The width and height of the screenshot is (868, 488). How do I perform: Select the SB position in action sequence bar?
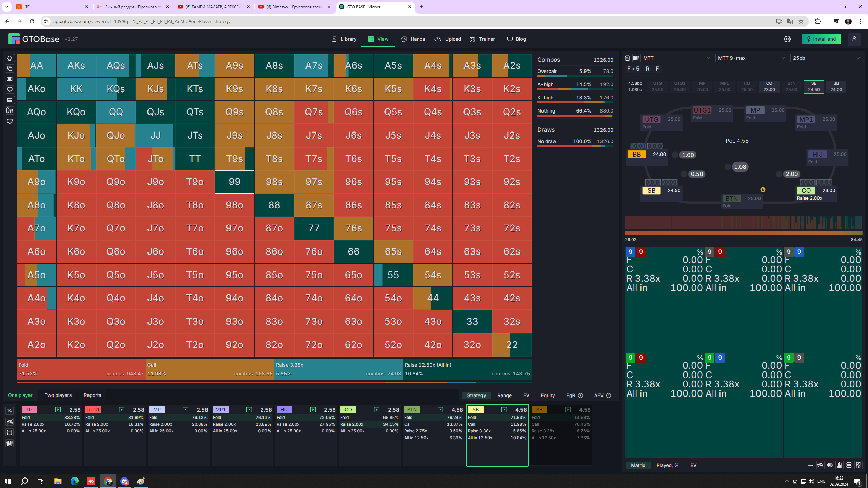point(814,87)
